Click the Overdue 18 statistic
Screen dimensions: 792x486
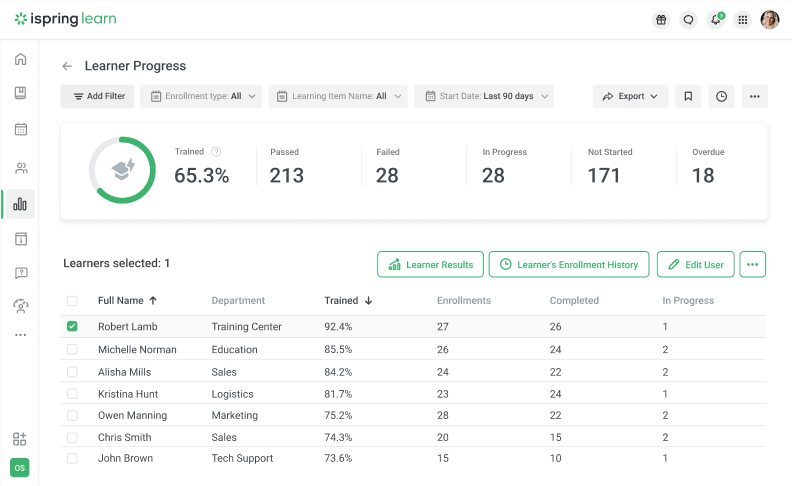pos(708,167)
